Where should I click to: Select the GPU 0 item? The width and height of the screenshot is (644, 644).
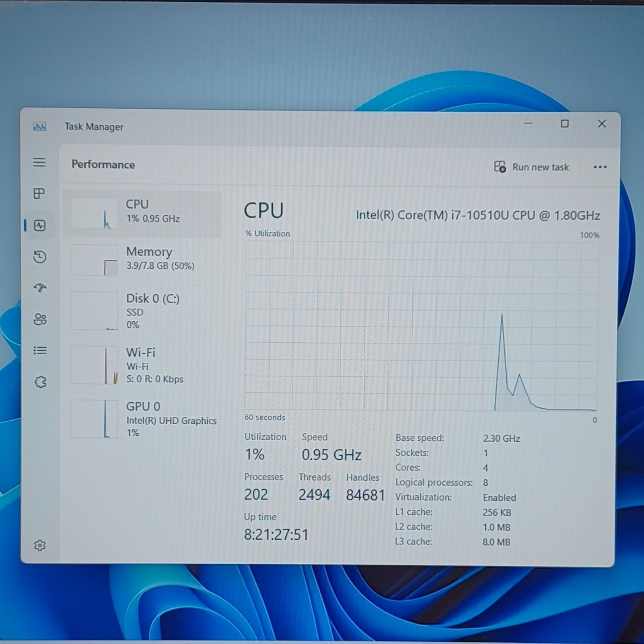143,419
